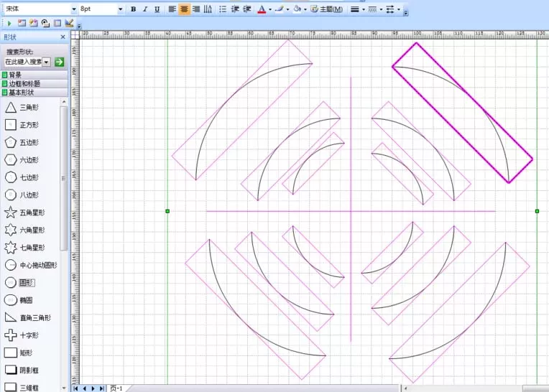The height and width of the screenshot is (392, 549).
Task: Select the 五边形 pentagon shape
Action: (x=22, y=142)
